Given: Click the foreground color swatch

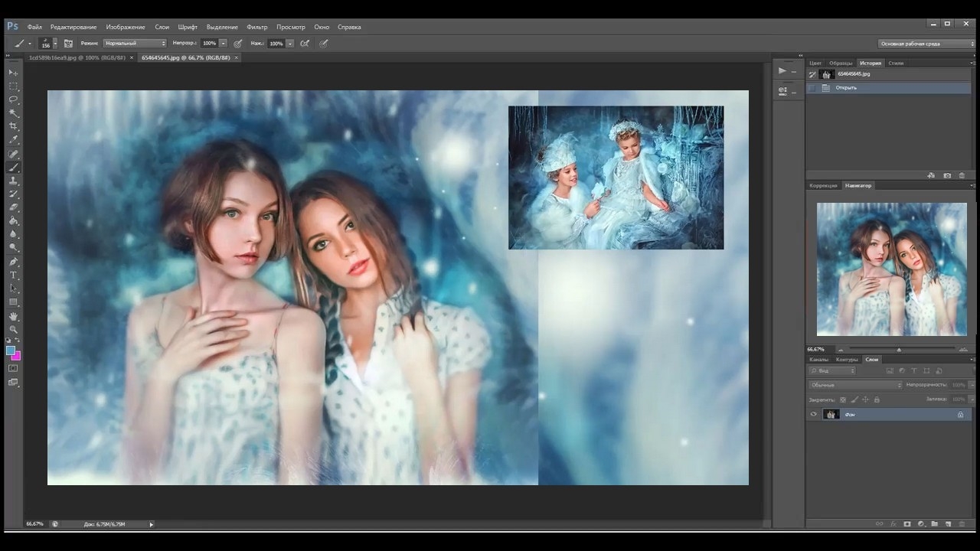Looking at the screenshot, I should pos(11,350).
